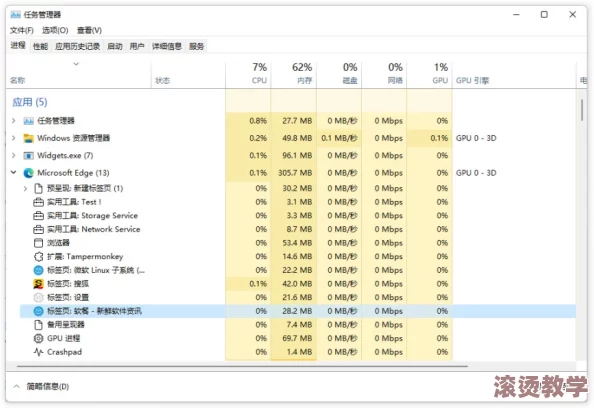Switch to the 启动 tab
This screenshot has height=408, width=594.
pos(115,47)
